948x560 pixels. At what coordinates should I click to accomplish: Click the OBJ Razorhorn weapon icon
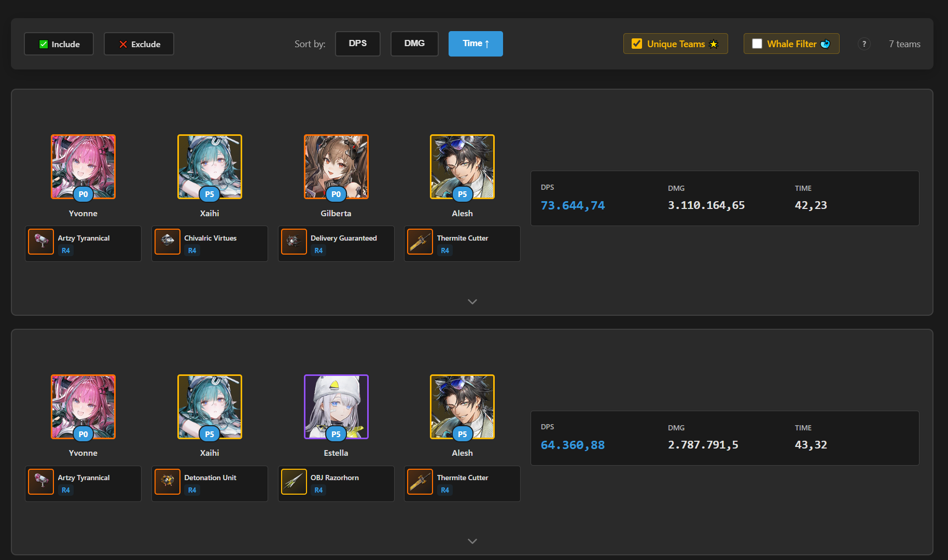pyautogui.click(x=294, y=482)
